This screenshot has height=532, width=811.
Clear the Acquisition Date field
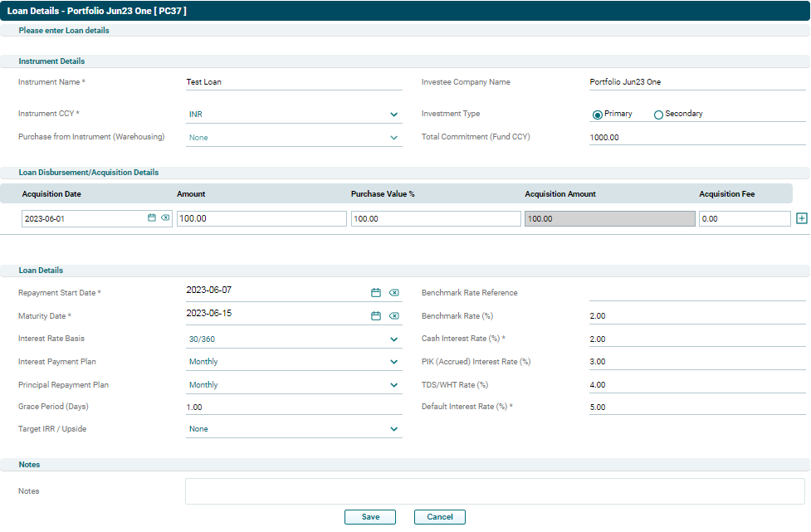(165, 218)
